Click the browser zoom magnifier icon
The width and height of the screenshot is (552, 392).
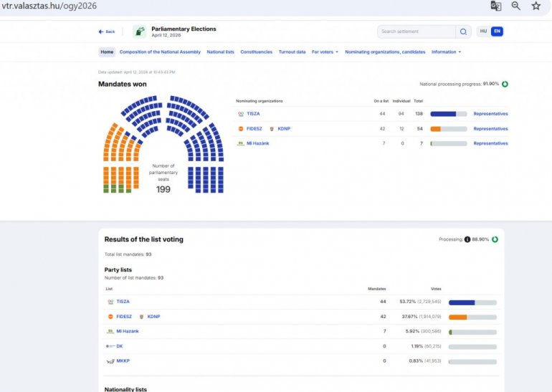coord(515,6)
